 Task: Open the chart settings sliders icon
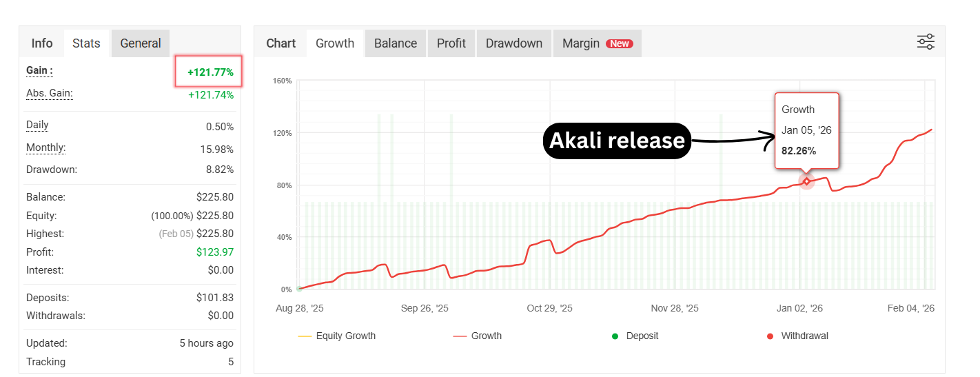[926, 42]
